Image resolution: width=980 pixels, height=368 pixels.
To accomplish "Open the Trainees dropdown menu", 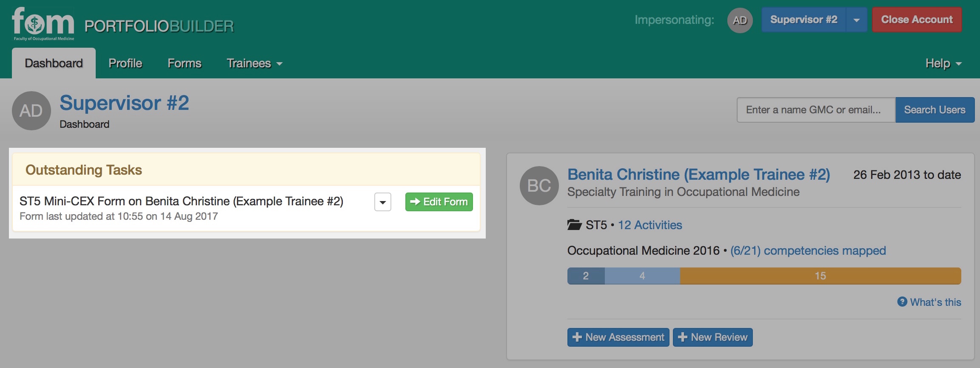I will pos(254,63).
